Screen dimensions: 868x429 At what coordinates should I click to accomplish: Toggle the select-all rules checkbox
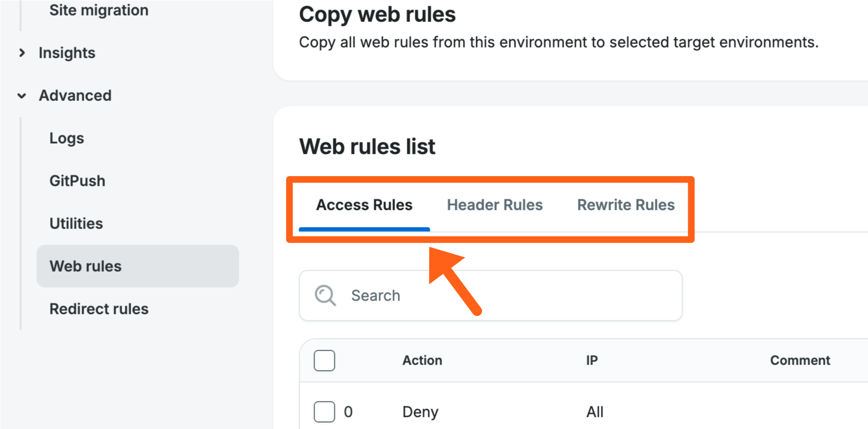point(324,361)
